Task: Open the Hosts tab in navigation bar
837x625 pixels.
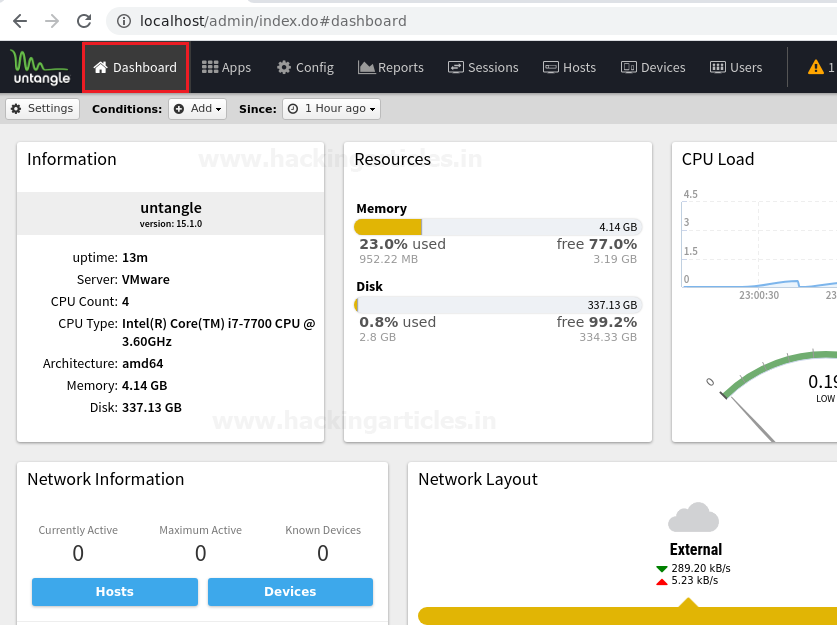Action: [569, 67]
